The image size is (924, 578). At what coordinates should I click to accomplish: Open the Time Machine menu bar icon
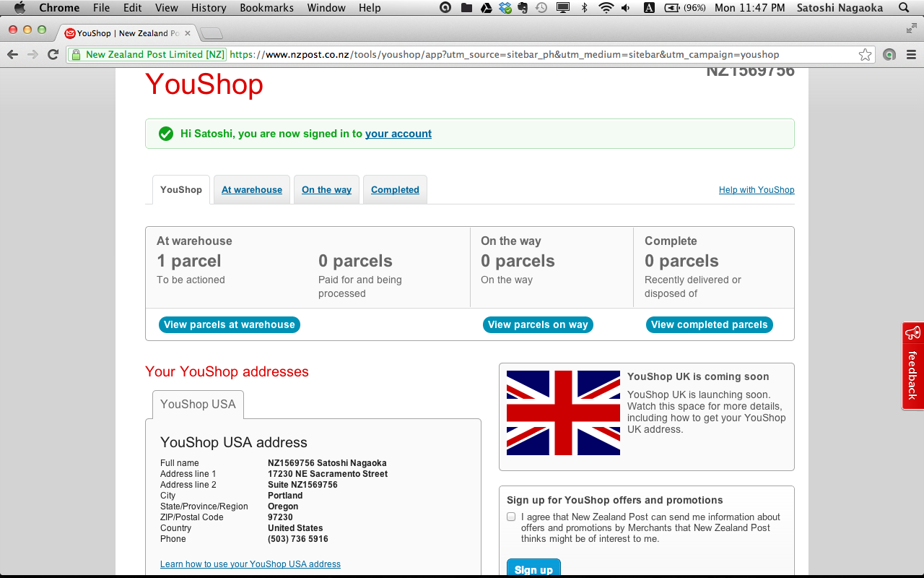(541, 8)
